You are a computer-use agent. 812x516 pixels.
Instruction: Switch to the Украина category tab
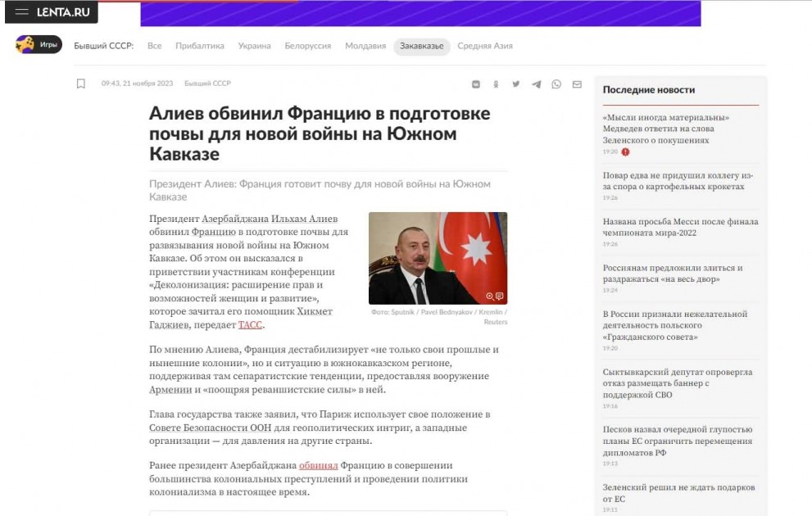tap(254, 46)
